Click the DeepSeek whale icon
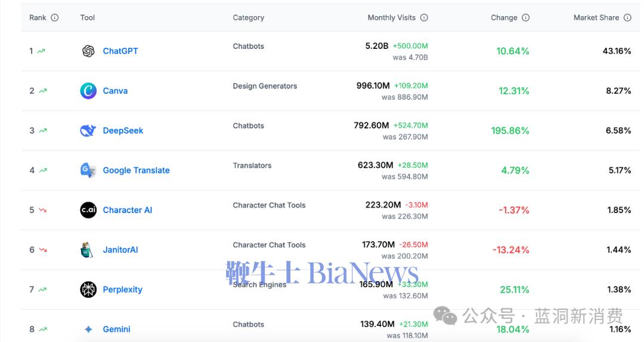 [x=88, y=131]
